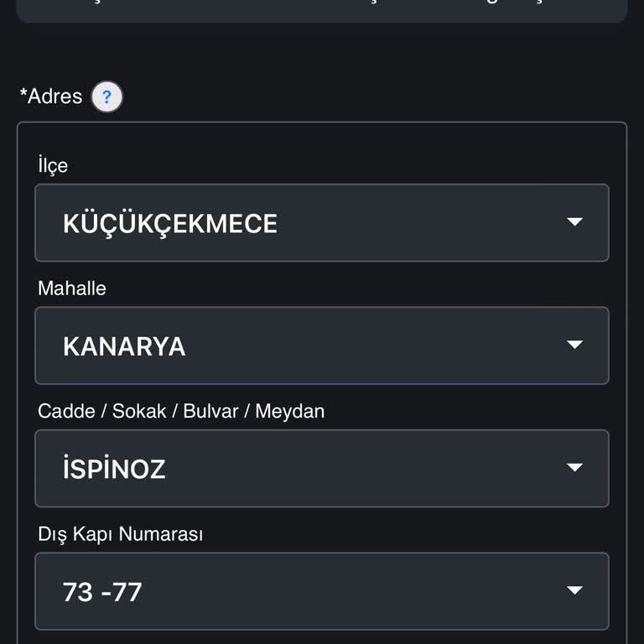Click the İlçe dropdown arrow

tap(574, 222)
